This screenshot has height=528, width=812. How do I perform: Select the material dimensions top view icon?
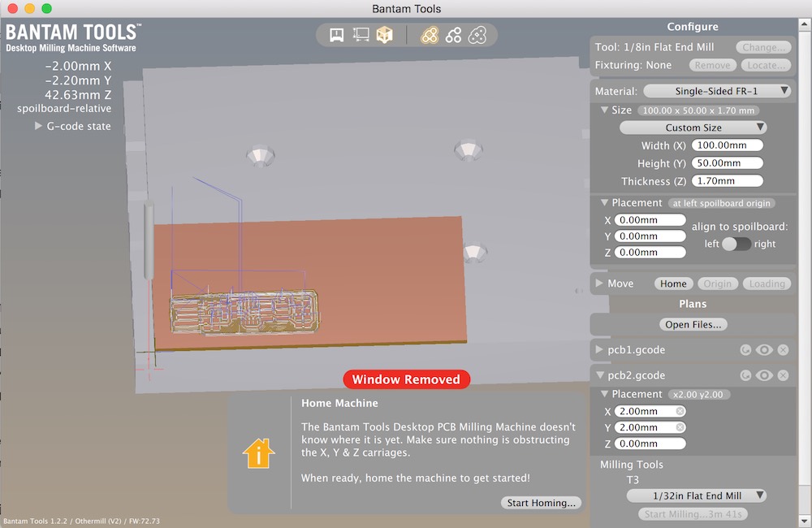361,35
